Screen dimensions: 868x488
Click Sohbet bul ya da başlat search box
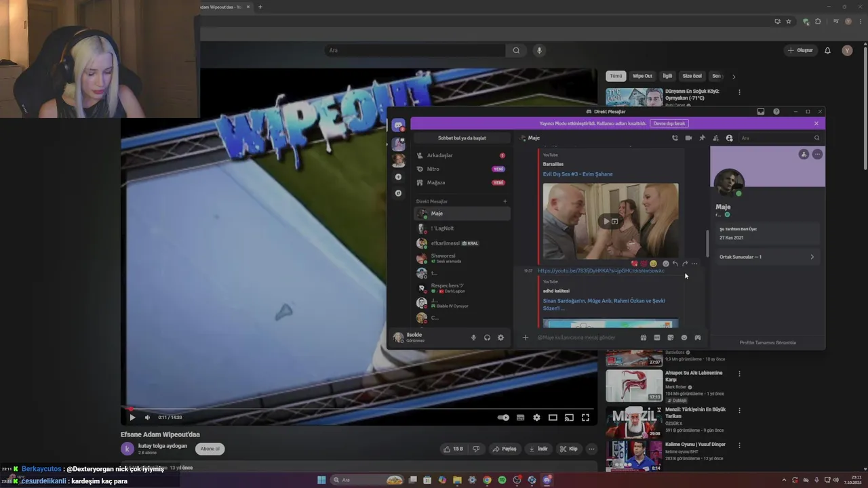tap(462, 138)
